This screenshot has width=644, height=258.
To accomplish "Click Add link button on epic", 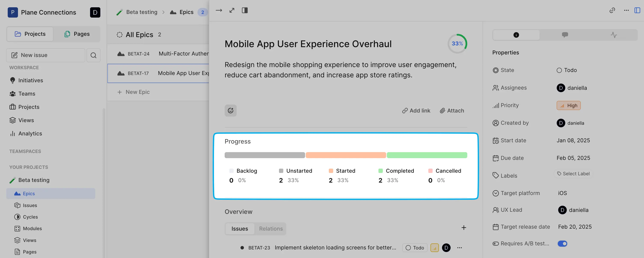I will [x=416, y=110].
